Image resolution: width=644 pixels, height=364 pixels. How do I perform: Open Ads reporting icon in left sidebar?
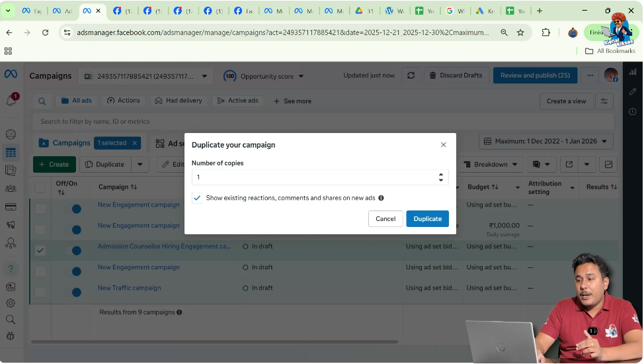tap(11, 170)
